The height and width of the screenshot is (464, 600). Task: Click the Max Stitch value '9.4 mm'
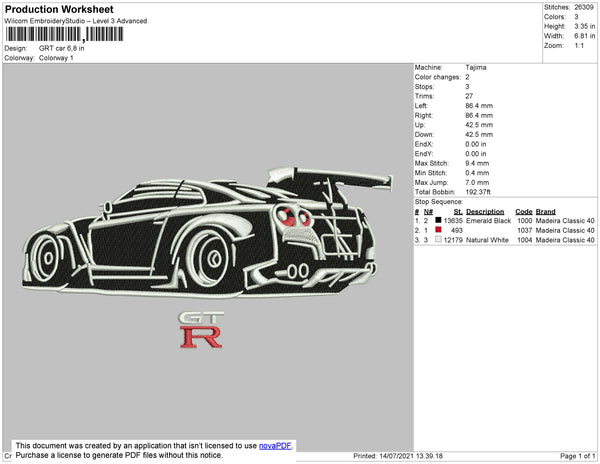point(477,163)
